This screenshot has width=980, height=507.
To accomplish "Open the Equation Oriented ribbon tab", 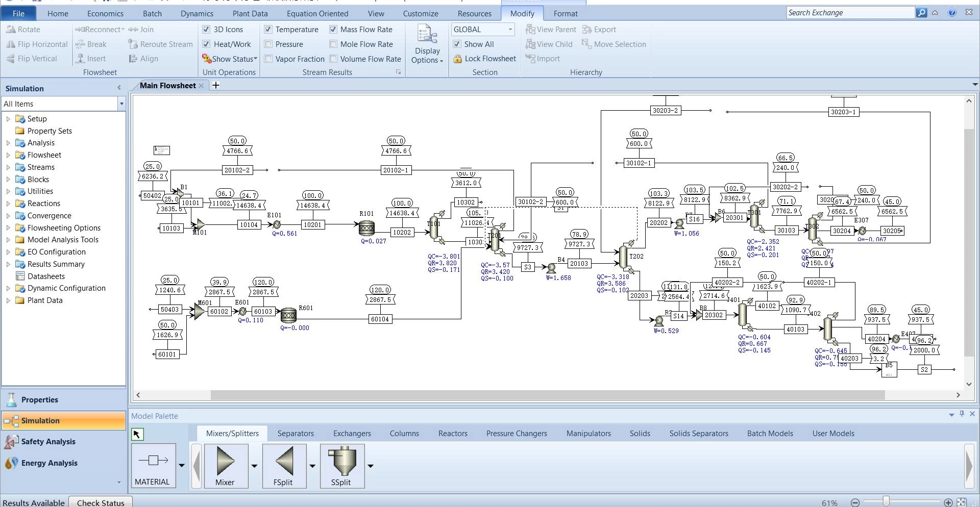I will (317, 14).
